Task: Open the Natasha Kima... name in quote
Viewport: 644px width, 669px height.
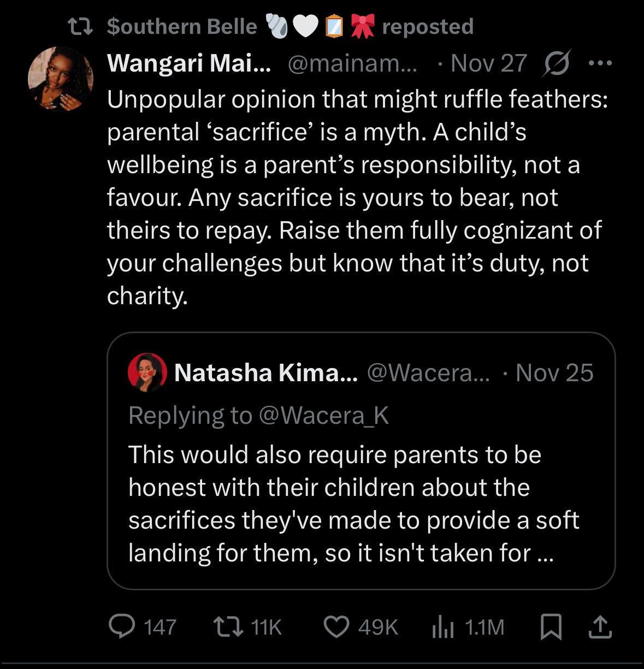Action: coord(265,372)
